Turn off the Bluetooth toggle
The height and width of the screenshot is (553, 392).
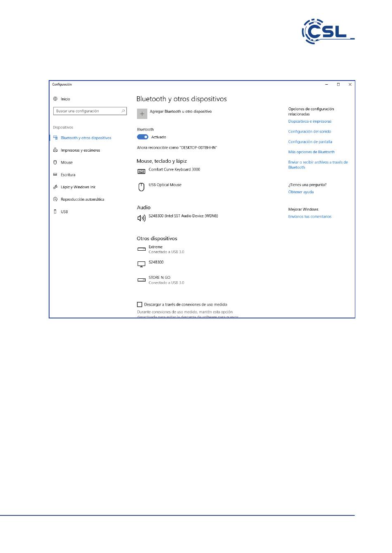pyautogui.click(x=143, y=137)
